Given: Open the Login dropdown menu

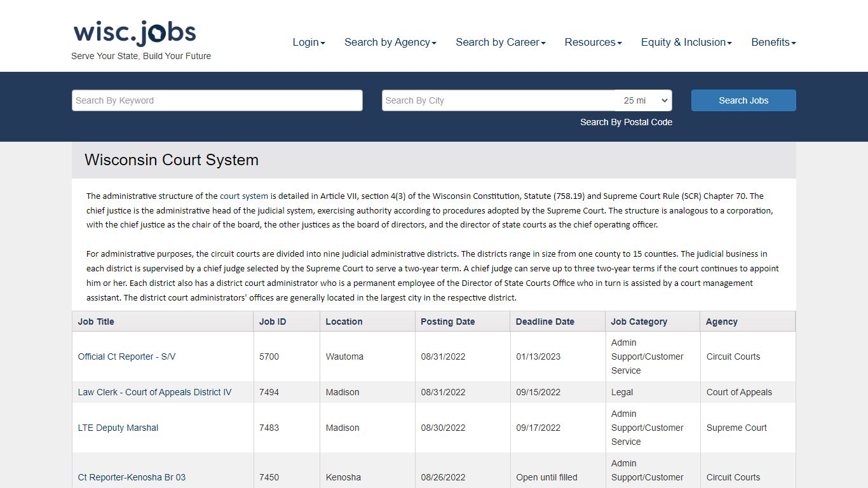Looking at the screenshot, I should coord(309,42).
